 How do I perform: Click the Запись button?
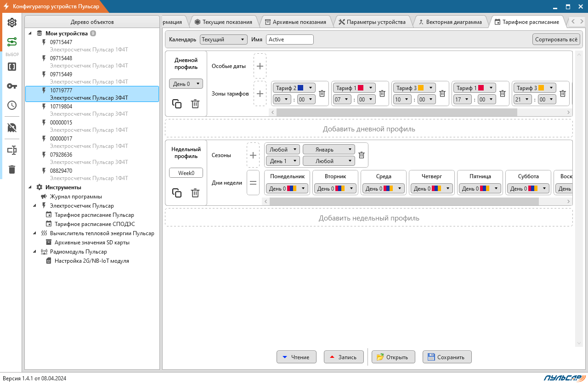point(344,357)
